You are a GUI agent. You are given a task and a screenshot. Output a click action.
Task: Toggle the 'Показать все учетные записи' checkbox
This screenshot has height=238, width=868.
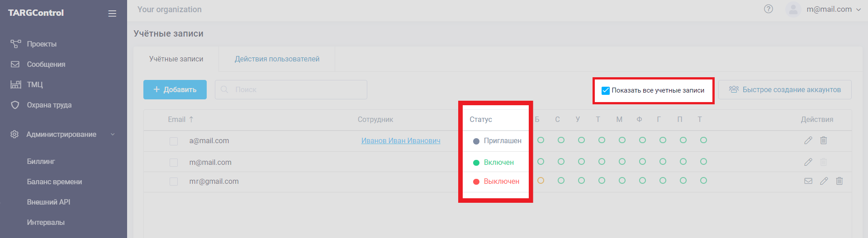[606, 90]
